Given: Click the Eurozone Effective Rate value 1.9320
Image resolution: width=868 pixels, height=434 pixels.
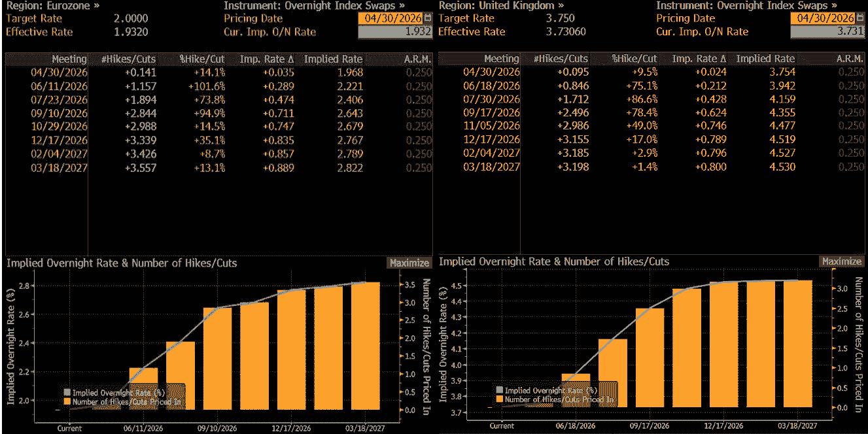Looking at the screenshot, I should 131,31.
